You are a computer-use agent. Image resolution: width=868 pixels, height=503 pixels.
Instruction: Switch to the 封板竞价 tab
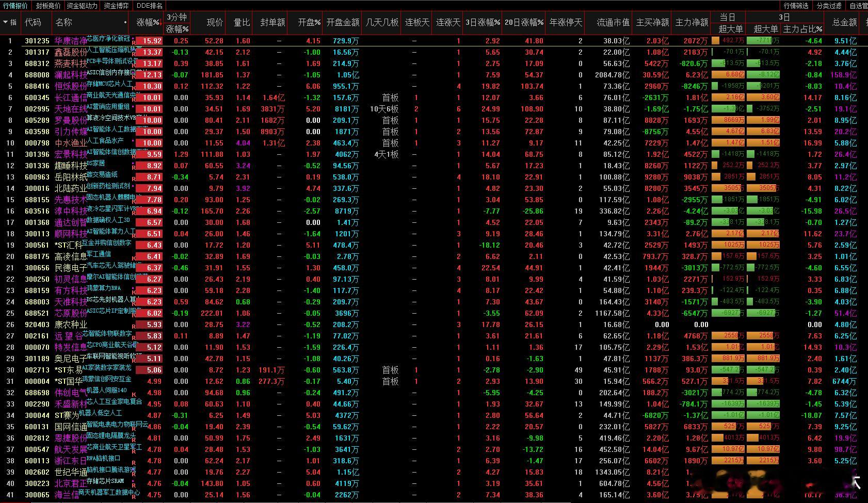click(48, 6)
